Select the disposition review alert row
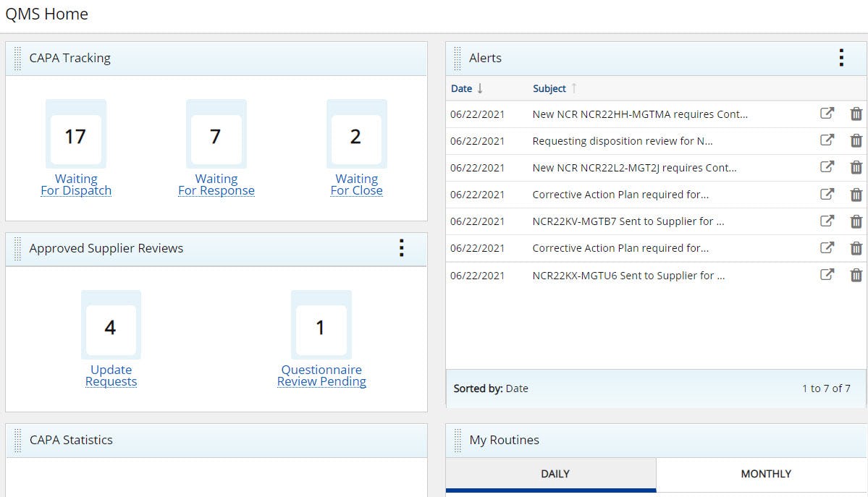This screenshot has width=868, height=497. pos(623,140)
